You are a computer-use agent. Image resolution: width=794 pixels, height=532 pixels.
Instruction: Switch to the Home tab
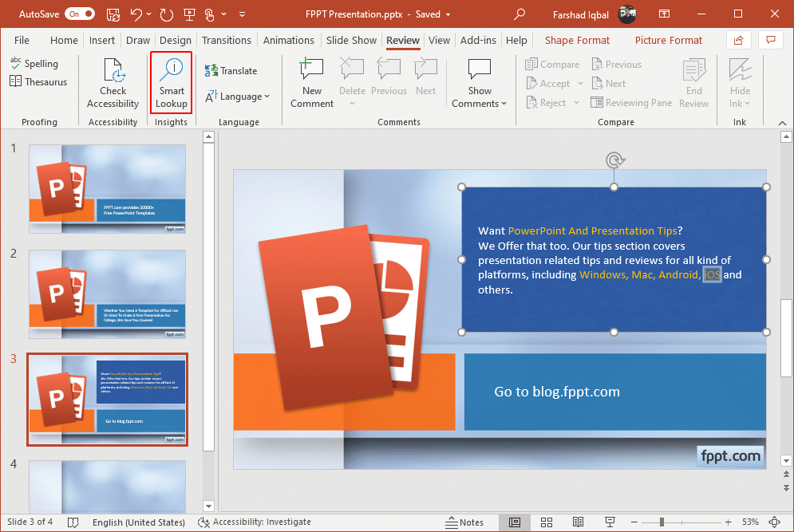[x=64, y=41]
